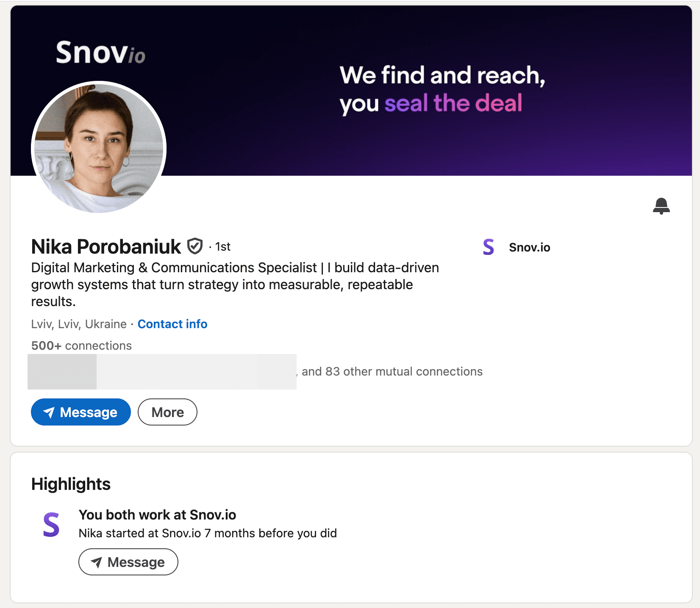Click the notification bell icon

point(661,206)
